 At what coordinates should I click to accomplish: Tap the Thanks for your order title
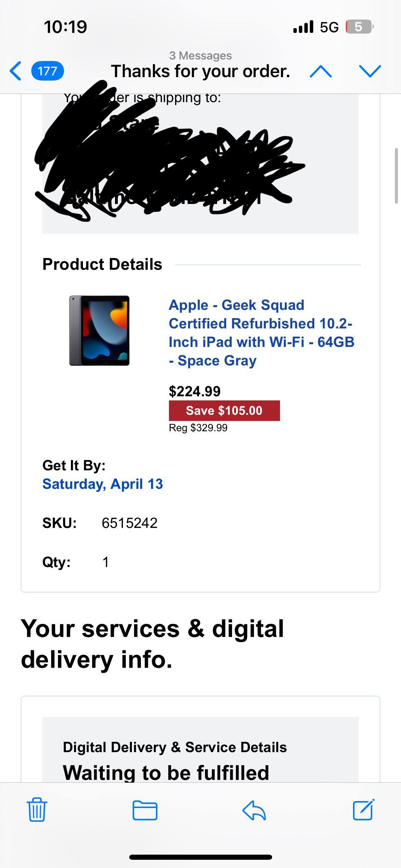click(200, 71)
